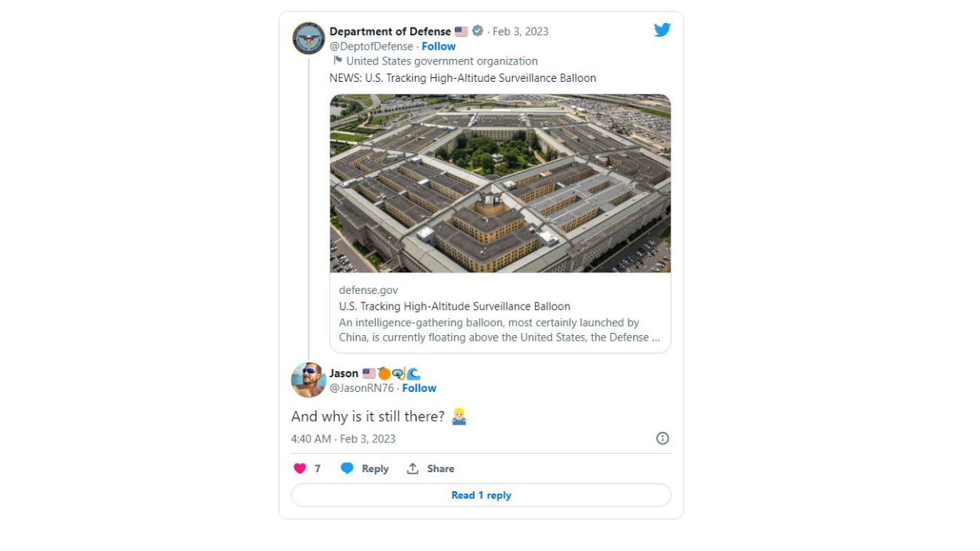Click the share arrow icon
Screen dimensions: 980x551
(413, 468)
